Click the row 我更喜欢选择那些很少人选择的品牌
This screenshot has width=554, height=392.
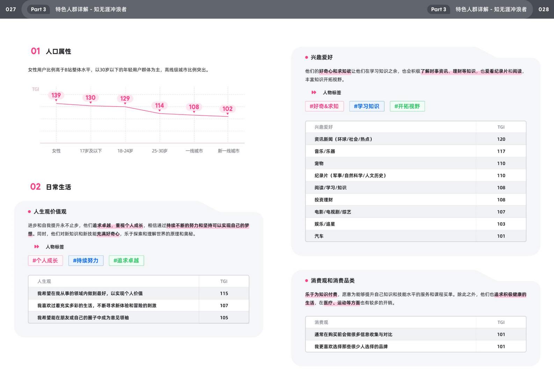tap(416, 347)
